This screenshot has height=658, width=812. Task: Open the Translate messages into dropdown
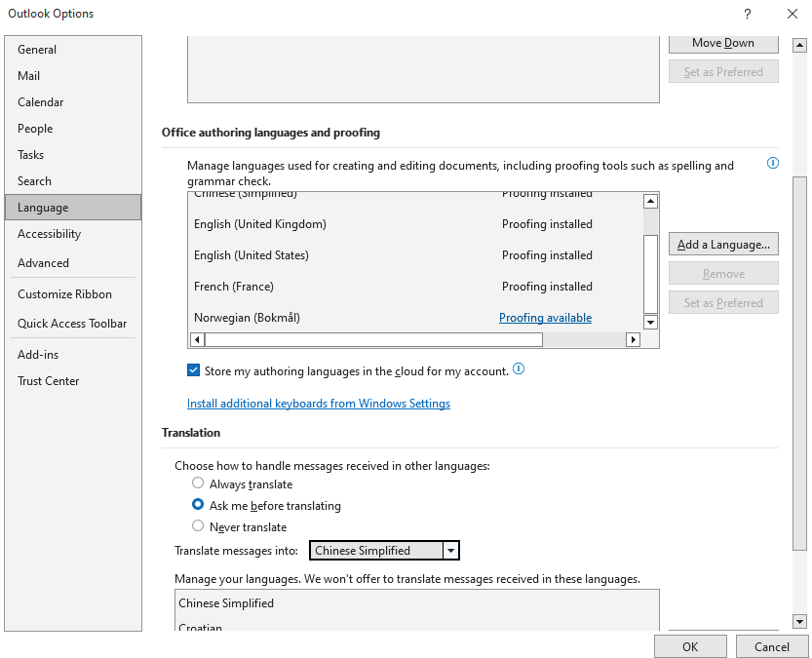(450, 550)
